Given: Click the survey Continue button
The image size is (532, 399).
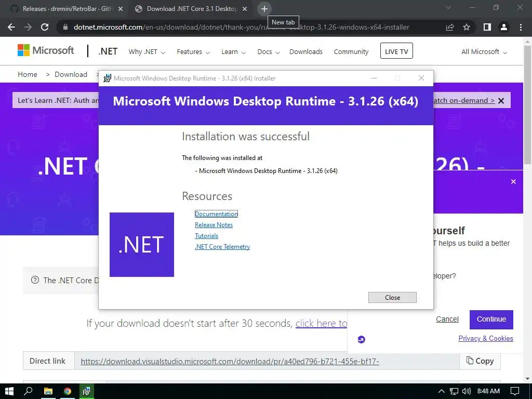Looking at the screenshot, I should pyautogui.click(x=491, y=320).
